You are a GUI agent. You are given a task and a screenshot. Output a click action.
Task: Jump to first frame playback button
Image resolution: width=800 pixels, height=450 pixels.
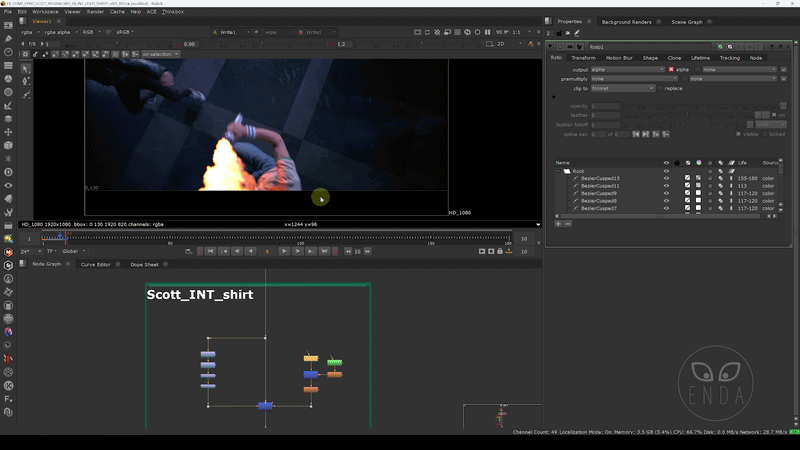click(x=210, y=251)
